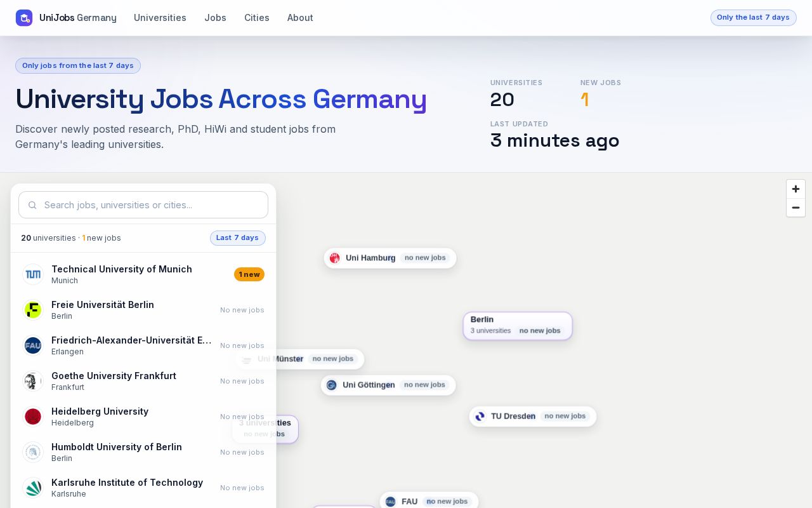Click the Uni Göttingen marker label
The height and width of the screenshot is (508, 812).
tap(369, 385)
